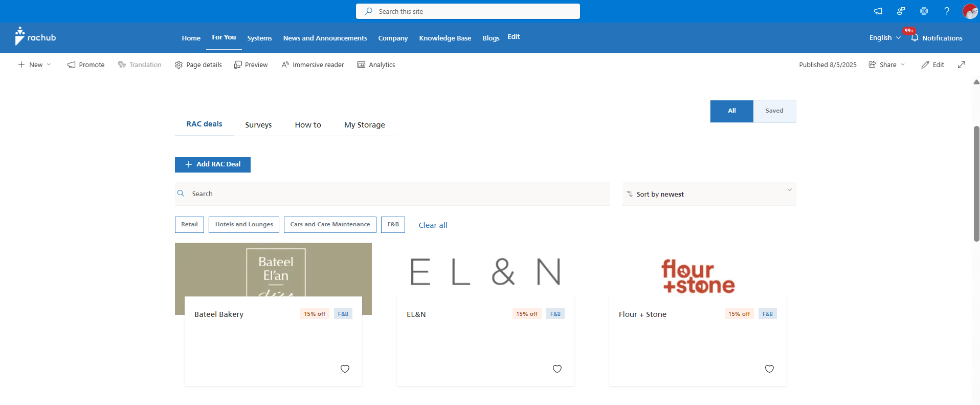The width and height of the screenshot is (980, 405).
Task: Toggle Cars and Care Maintenance filter
Action: [x=330, y=225]
